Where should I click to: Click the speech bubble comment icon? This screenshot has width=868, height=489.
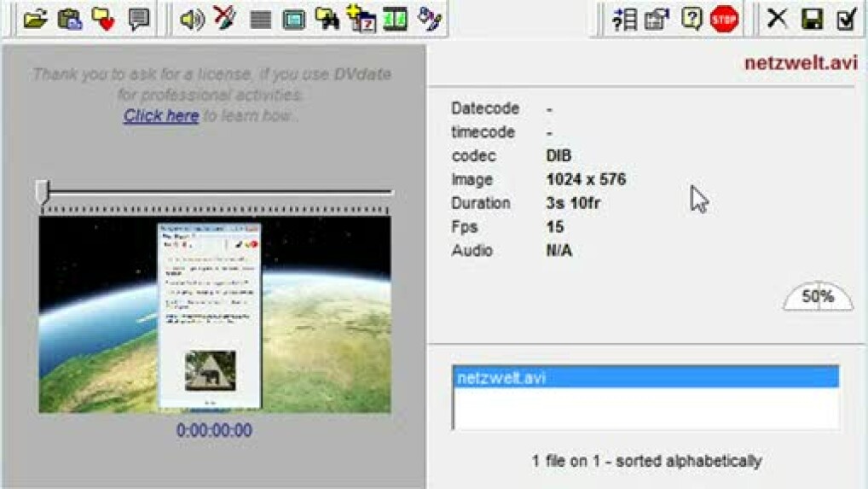point(138,19)
